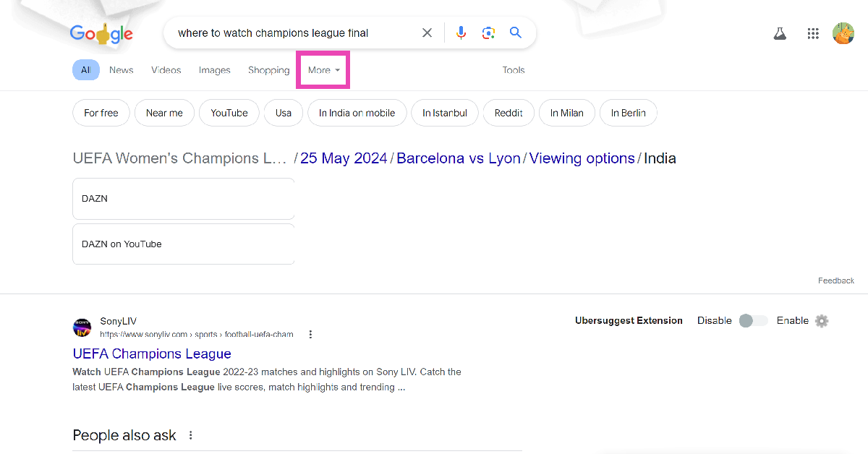Clear the search box text

tap(427, 33)
